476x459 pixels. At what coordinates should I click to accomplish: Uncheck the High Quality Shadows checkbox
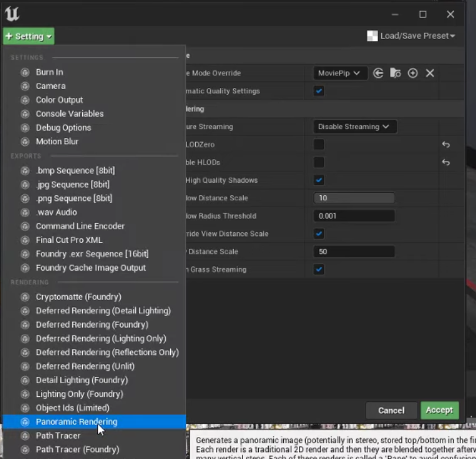coord(319,180)
